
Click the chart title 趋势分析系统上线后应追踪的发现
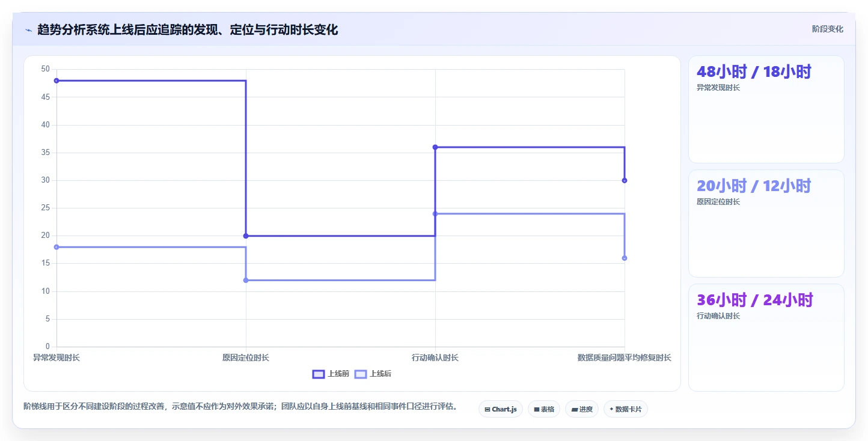point(188,29)
